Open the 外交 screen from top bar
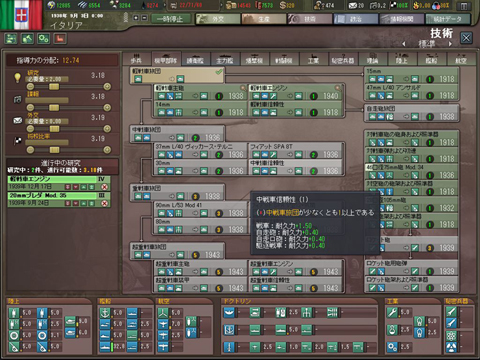 pos(218,19)
